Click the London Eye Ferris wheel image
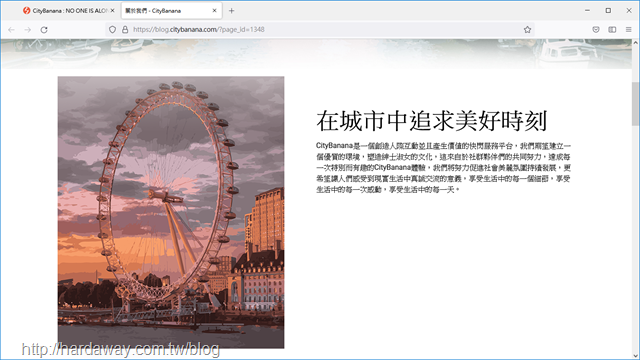Viewport: 640px width, 360px height. pos(171,212)
